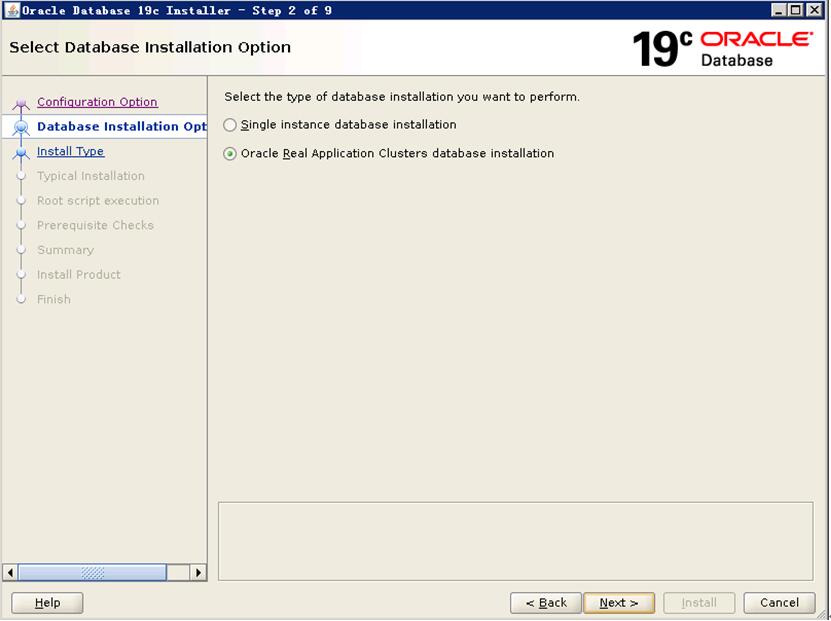Go back with the Back button
This screenshot has height=621, width=831.
pos(546,602)
